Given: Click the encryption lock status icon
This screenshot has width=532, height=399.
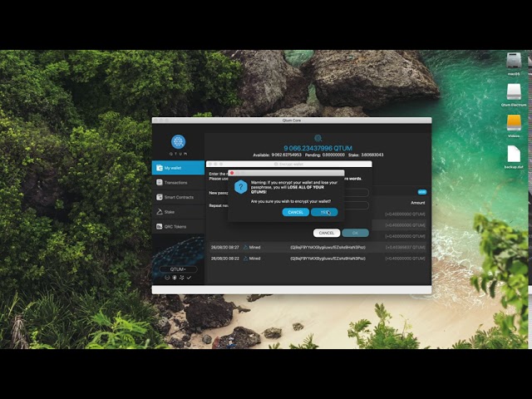Looking at the screenshot, I should point(167,278).
